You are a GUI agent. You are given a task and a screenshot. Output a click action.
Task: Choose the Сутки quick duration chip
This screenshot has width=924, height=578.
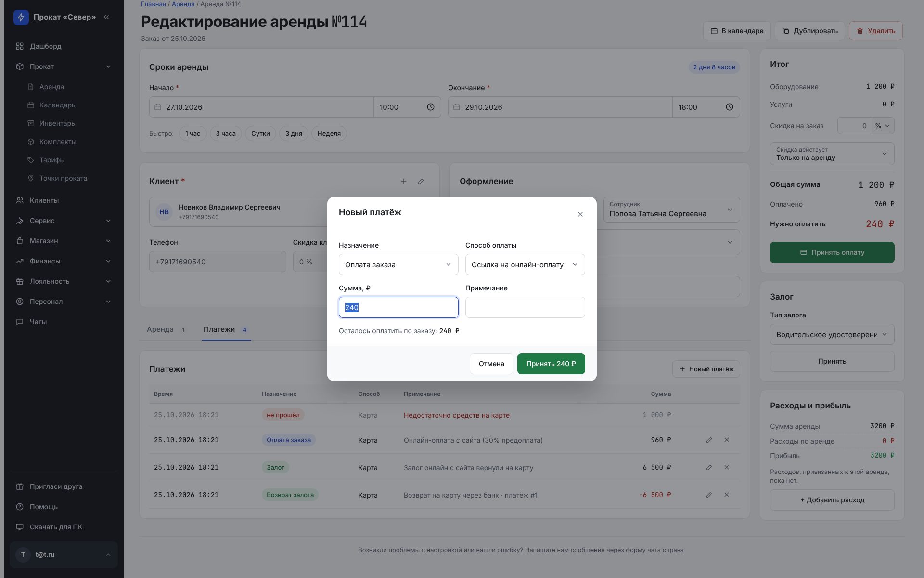tap(260, 133)
